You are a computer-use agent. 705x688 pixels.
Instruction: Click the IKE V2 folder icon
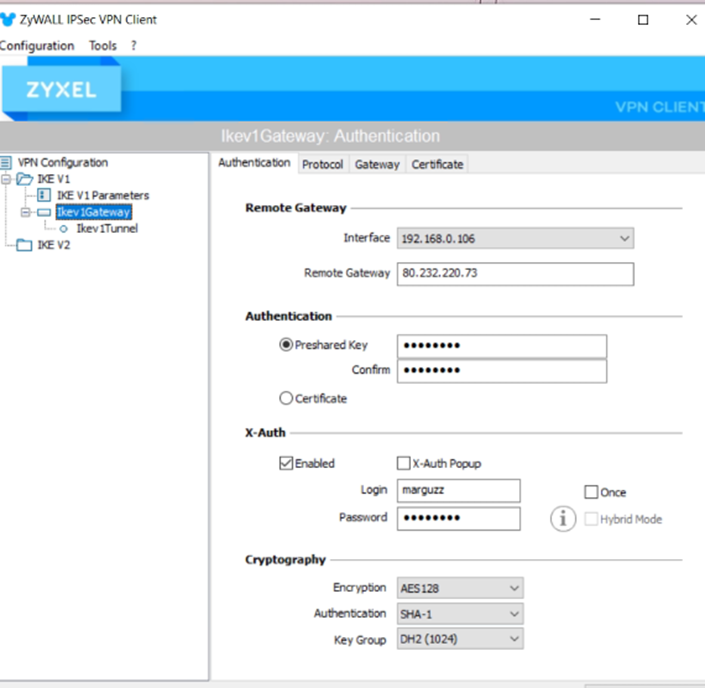[25, 245]
